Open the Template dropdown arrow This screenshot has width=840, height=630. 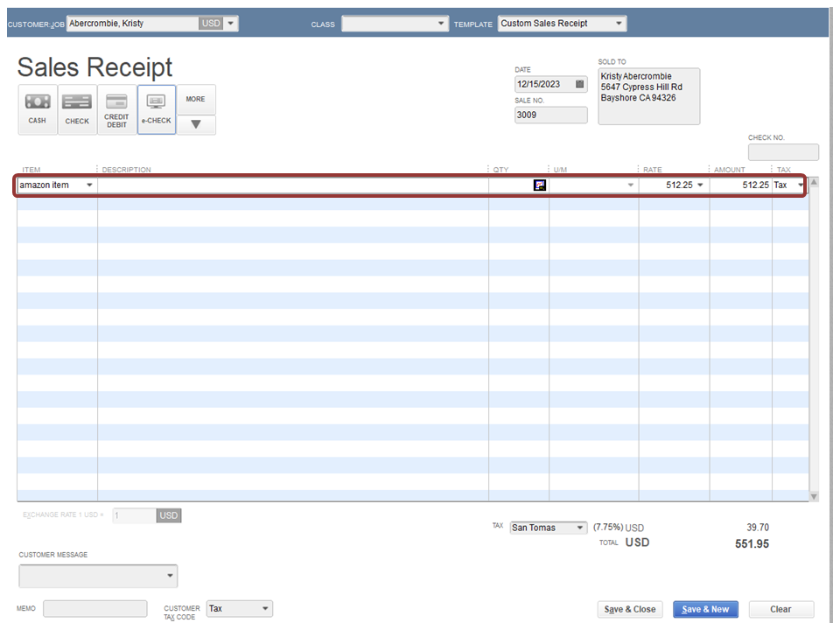[619, 24]
